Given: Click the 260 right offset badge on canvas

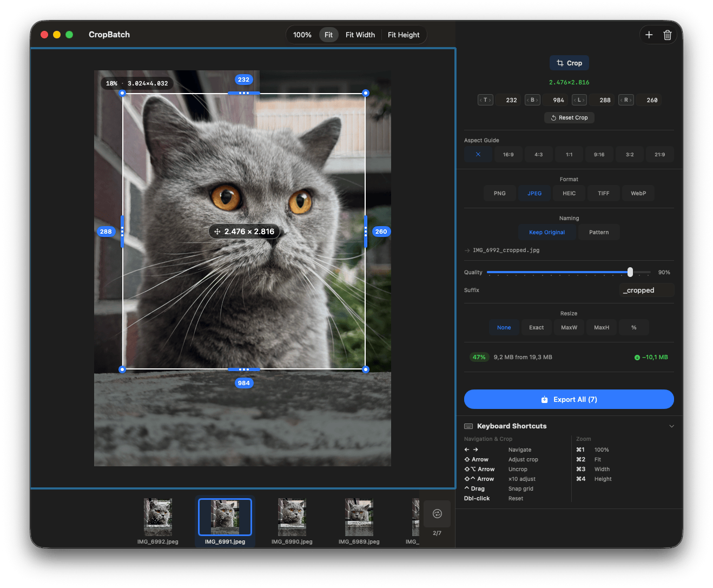Looking at the screenshot, I should 381,232.
